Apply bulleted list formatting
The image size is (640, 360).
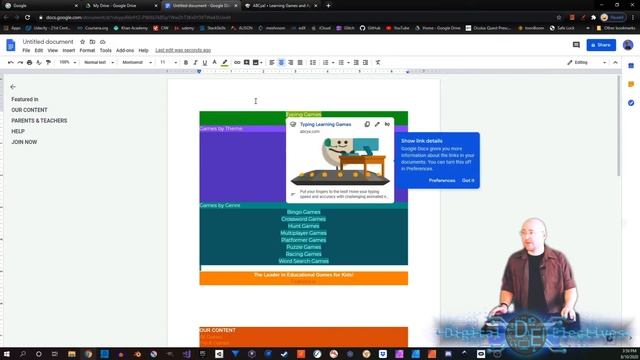coord(341,62)
